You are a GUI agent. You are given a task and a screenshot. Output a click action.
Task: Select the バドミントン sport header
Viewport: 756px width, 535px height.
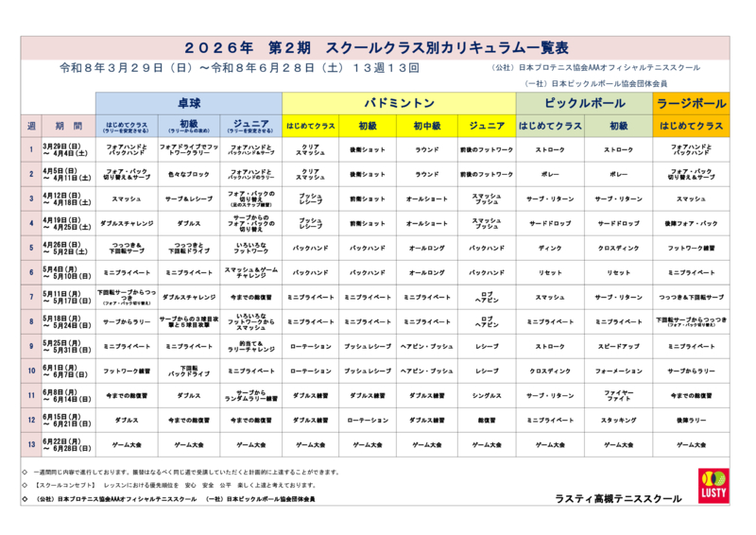(399, 103)
